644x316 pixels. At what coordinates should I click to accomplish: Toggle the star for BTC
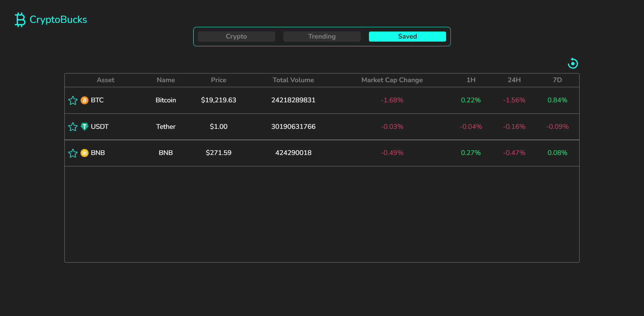[73, 100]
